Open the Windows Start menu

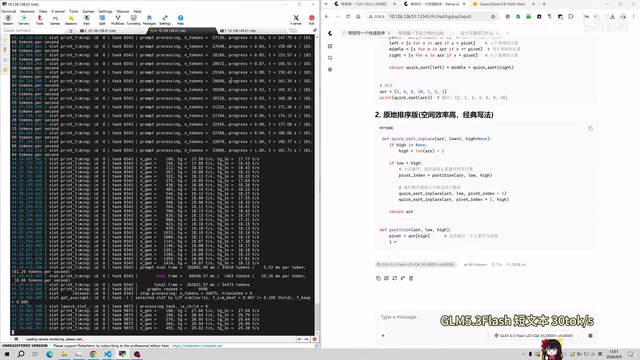pyautogui.click(x=7, y=354)
